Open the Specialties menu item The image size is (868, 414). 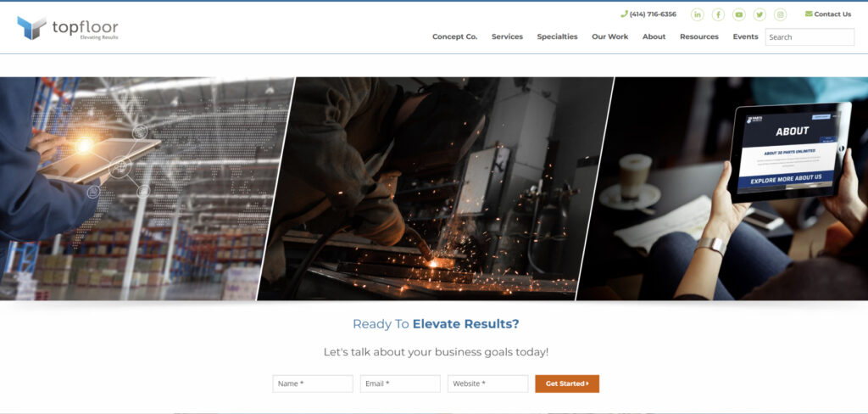557,36
